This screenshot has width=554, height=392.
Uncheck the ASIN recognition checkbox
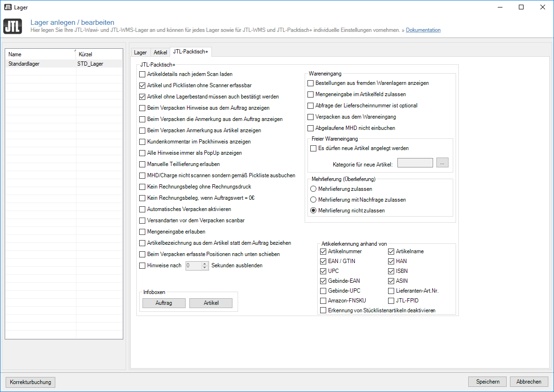[391, 281]
